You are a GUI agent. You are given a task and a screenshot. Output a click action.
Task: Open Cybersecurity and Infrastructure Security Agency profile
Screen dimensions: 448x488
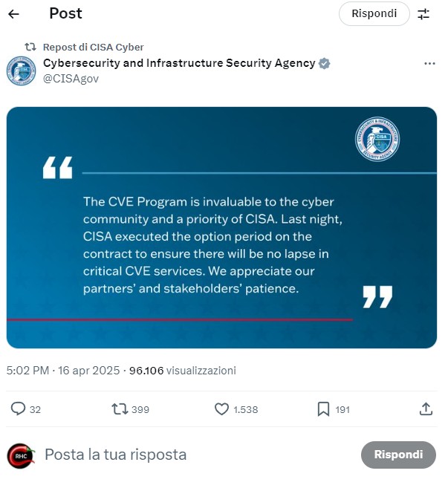pyautogui.click(x=179, y=64)
